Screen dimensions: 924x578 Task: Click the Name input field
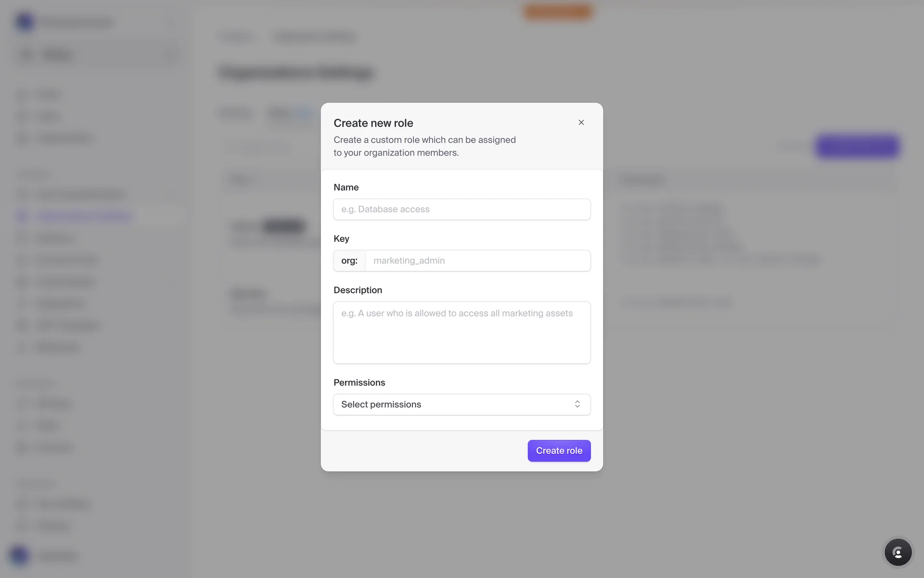tap(462, 209)
